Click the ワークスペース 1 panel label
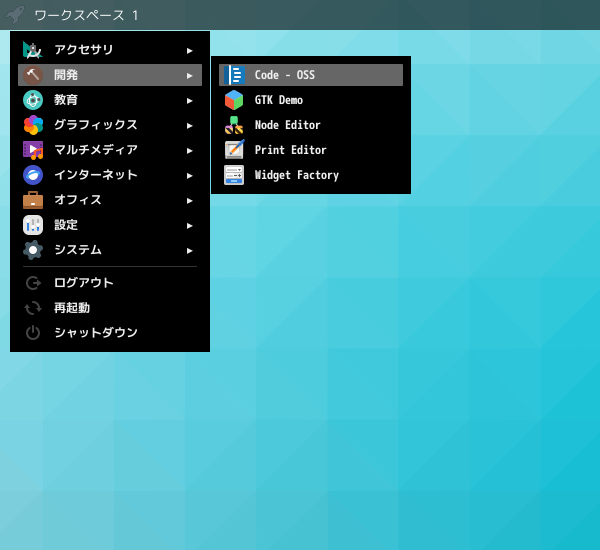This screenshot has width=600, height=550. point(86,16)
